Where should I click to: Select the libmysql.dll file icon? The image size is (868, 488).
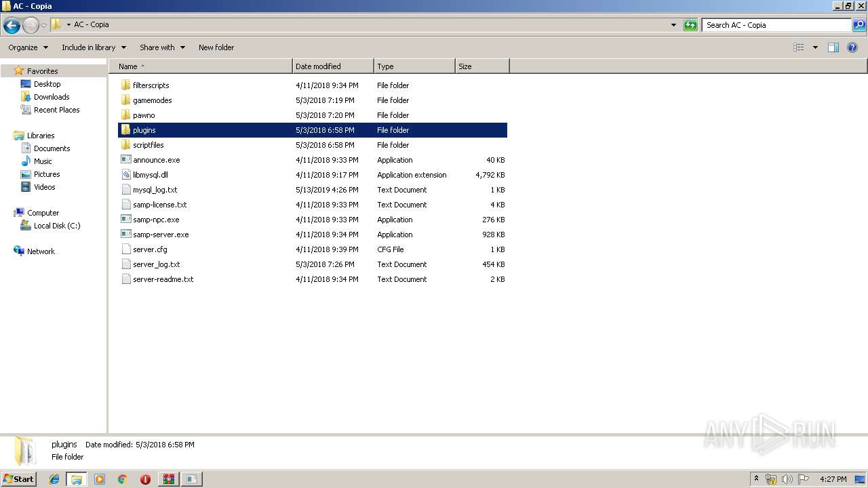(x=125, y=175)
